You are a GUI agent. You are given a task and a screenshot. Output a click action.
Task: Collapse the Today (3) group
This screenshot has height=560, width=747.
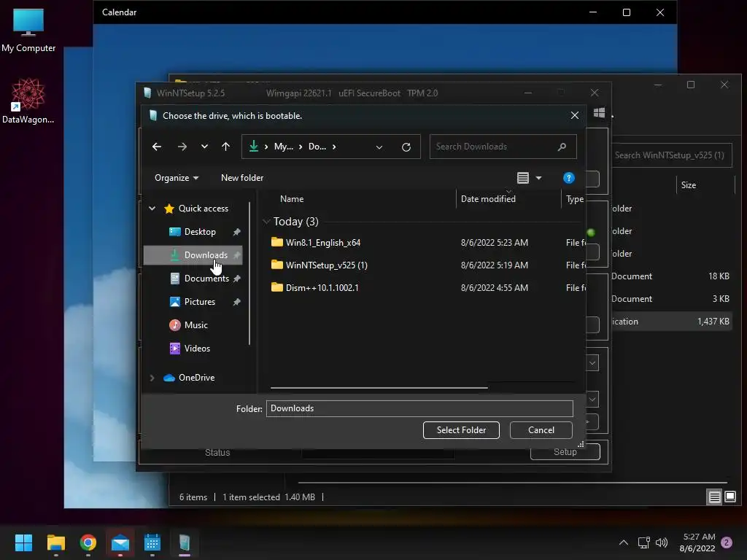coord(266,222)
